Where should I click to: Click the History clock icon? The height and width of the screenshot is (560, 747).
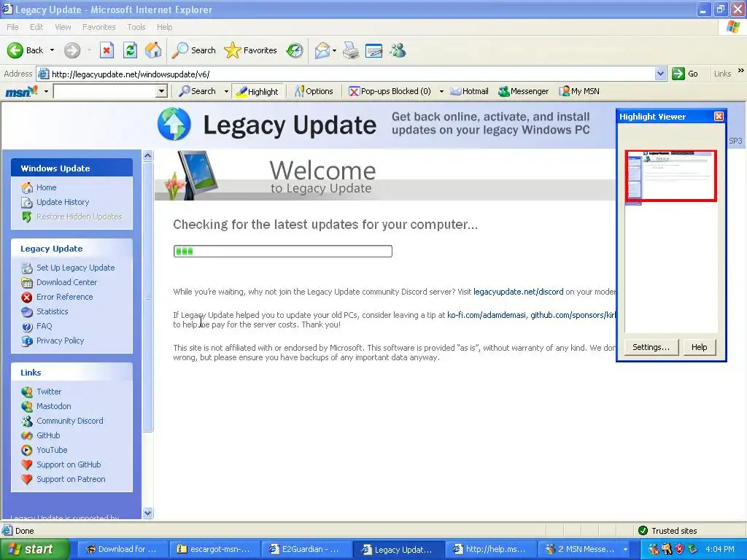[x=295, y=50]
